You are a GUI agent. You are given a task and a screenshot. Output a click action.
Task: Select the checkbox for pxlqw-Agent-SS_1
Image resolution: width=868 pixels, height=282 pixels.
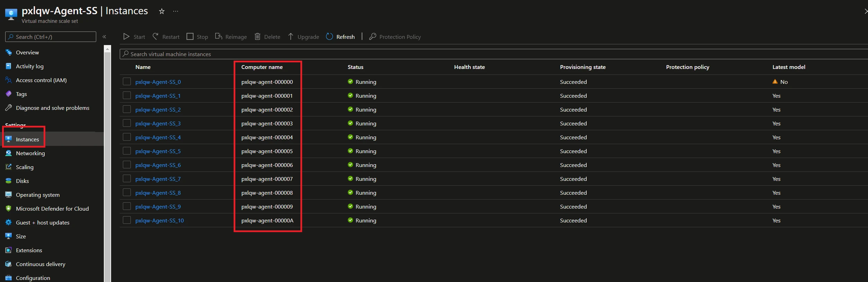click(x=127, y=95)
